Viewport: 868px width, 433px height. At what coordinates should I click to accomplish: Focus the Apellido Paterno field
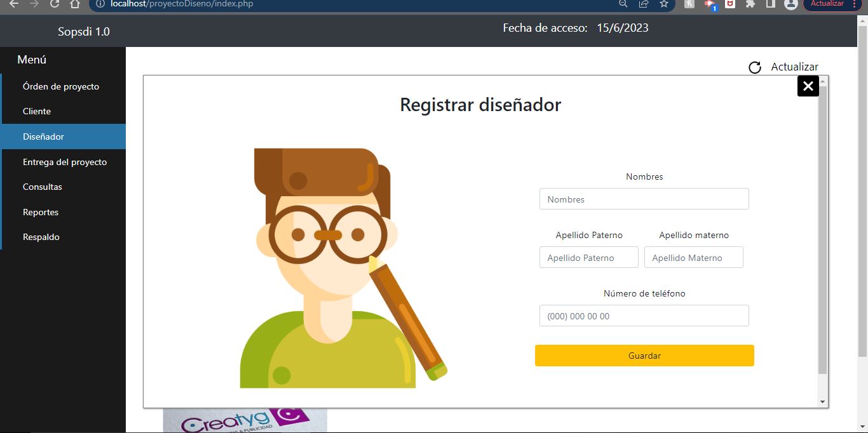point(588,258)
